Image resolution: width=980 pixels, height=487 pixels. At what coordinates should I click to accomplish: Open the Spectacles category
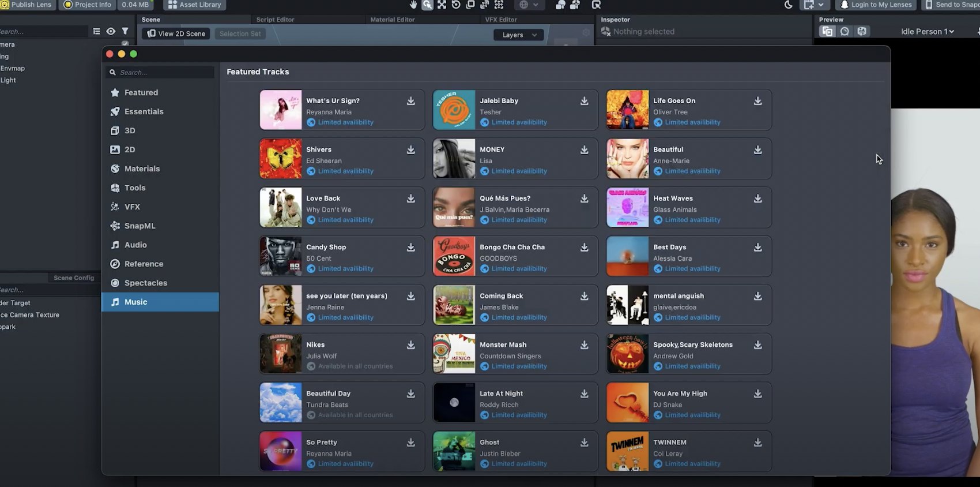coord(160,283)
